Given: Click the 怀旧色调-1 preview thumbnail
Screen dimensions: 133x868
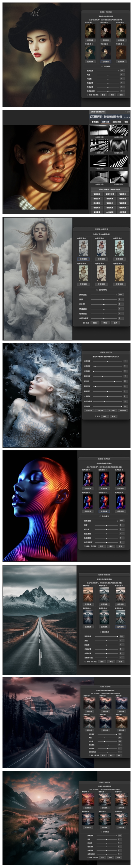Looking at the screenshot, I should [90, 31].
